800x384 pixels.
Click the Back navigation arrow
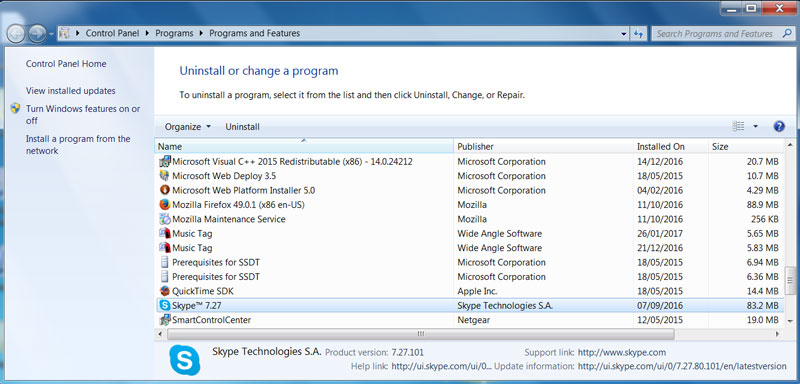(x=16, y=34)
